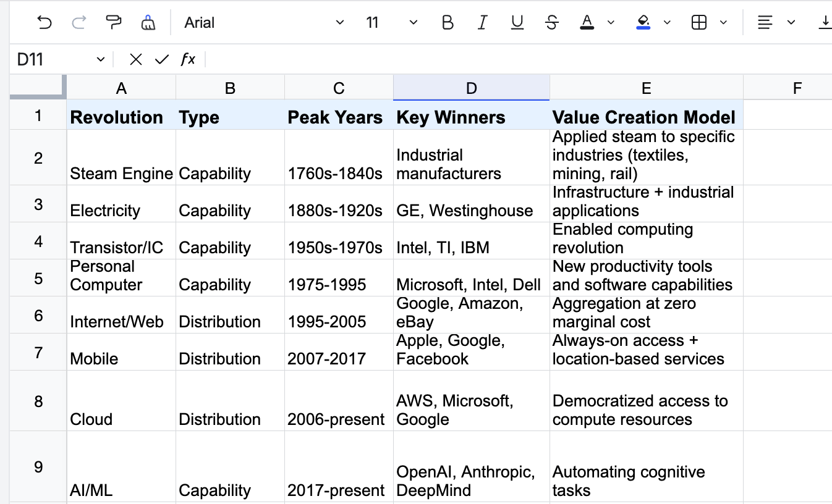
Task: Select the Transistor/IC cell
Action: (x=121, y=241)
